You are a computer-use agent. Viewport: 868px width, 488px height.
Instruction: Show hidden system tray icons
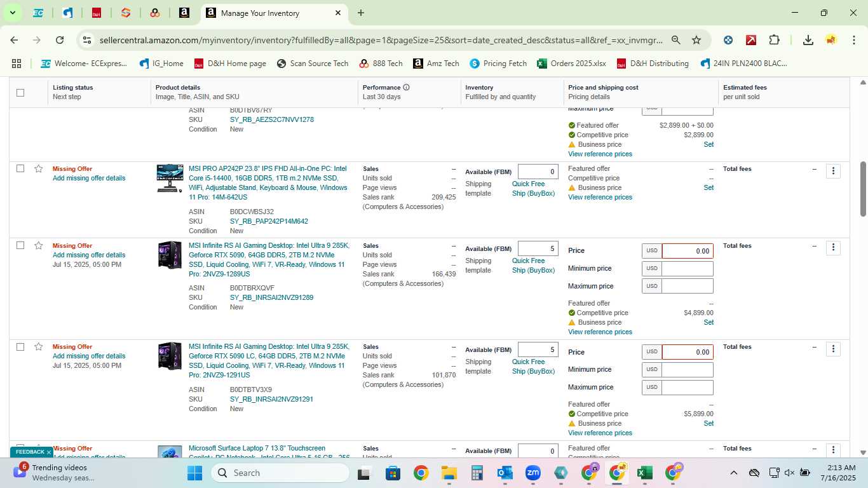733,473
